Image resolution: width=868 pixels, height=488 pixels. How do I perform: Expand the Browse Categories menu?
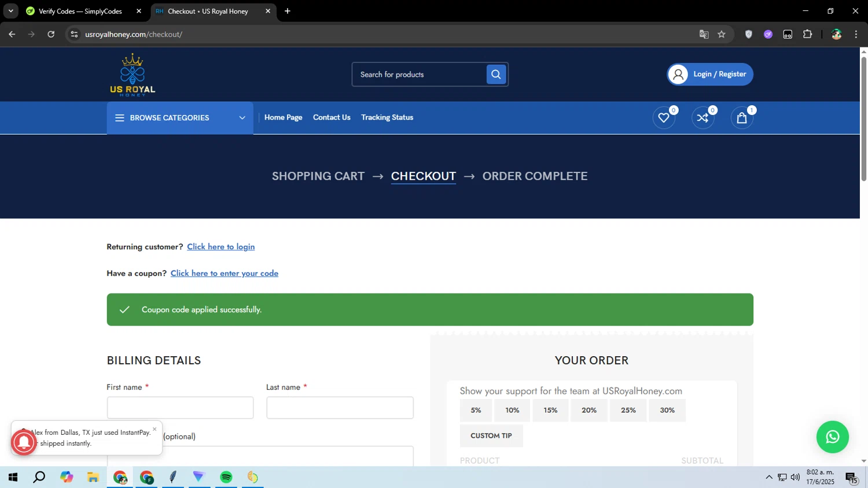[x=180, y=118]
